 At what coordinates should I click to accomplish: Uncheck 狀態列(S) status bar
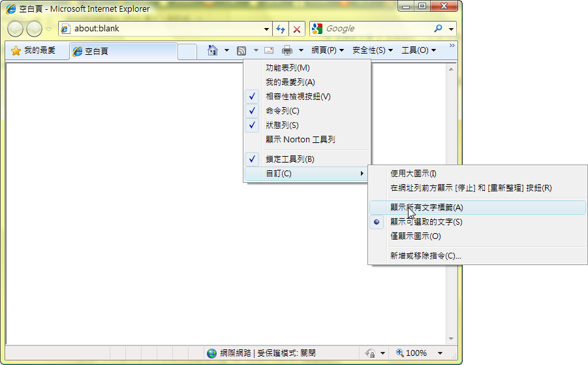click(x=307, y=125)
